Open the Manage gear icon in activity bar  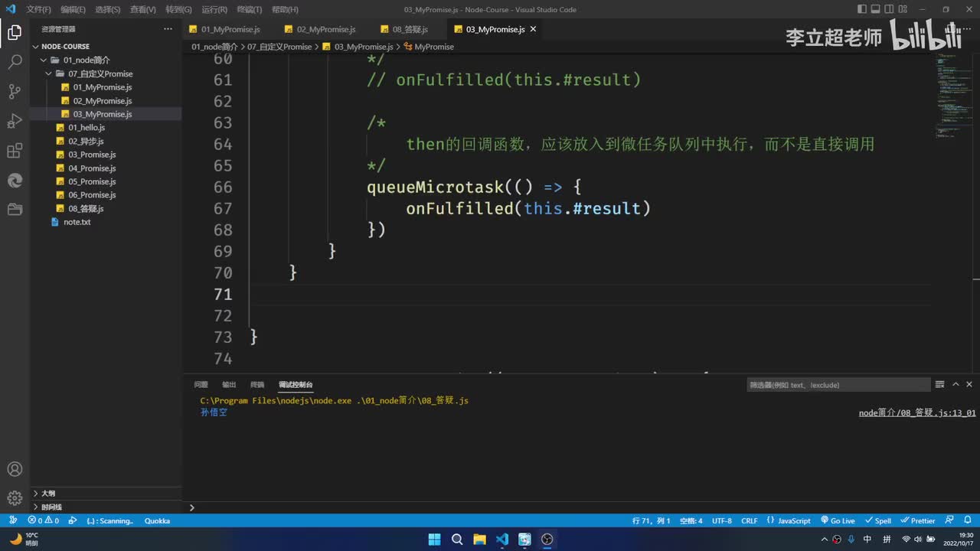pos(15,498)
